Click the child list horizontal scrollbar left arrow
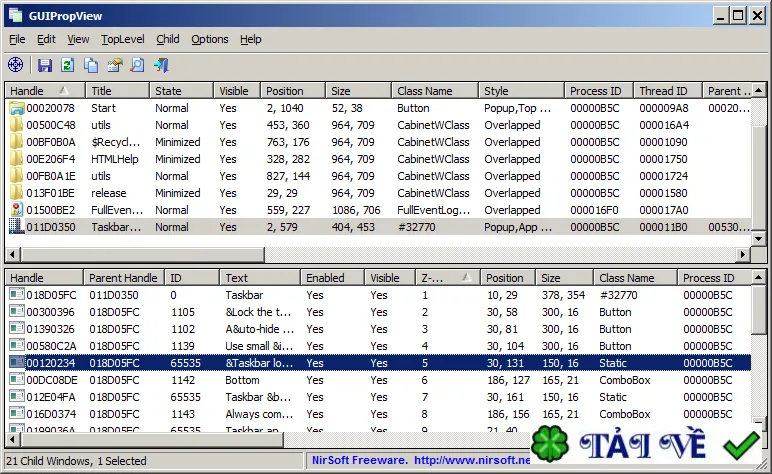This screenshot has width=772, height=474. [x=13, y=439]
